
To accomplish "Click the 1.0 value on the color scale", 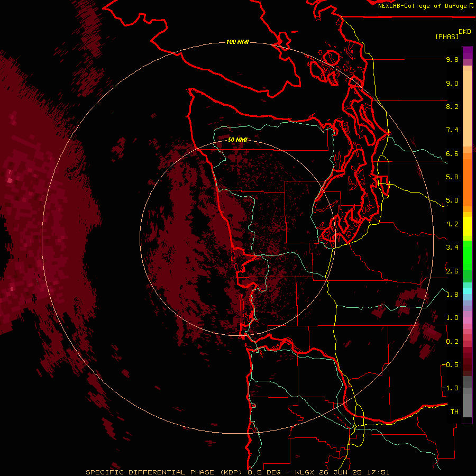I will [x=452, y=318].
